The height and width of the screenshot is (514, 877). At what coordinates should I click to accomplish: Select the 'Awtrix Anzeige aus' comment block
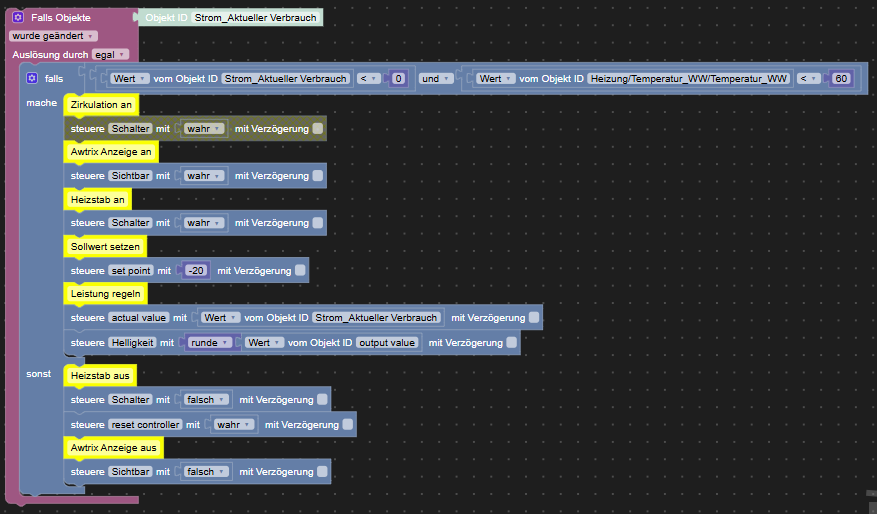point(114,447)
